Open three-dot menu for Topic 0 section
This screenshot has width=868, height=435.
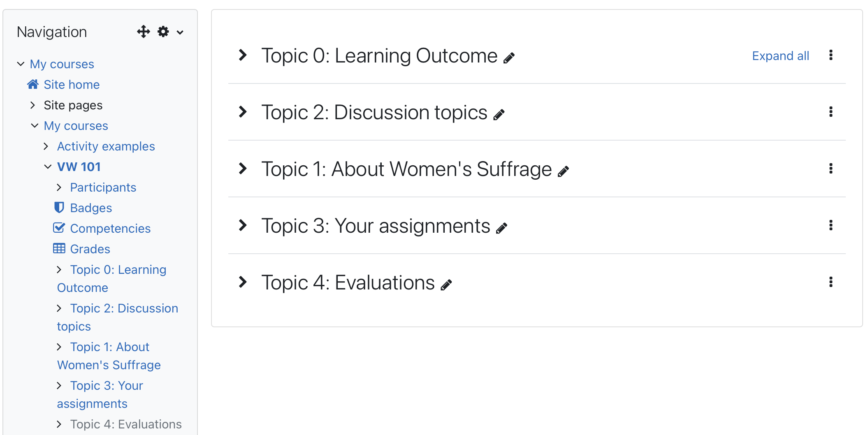tap(831, 55)
